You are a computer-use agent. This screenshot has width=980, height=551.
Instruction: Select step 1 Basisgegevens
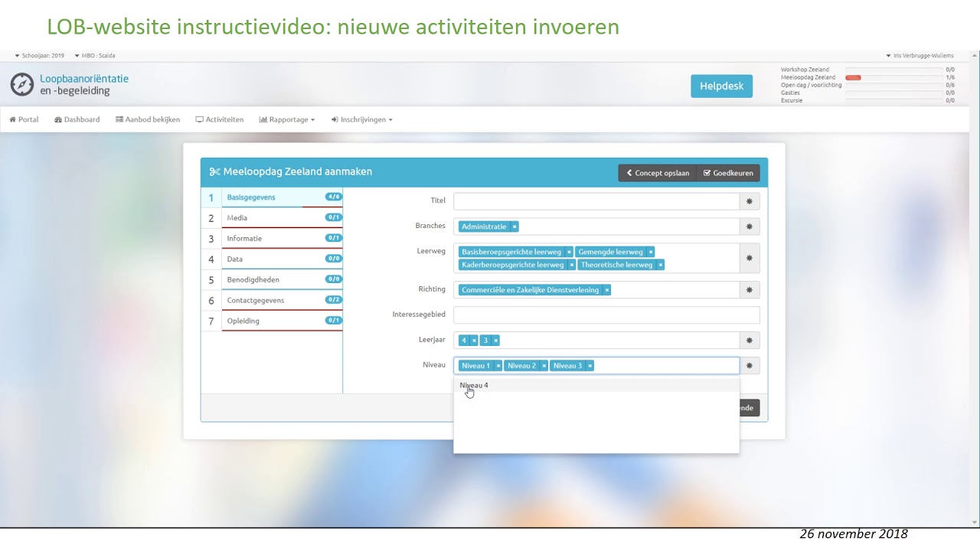(272, 197)
